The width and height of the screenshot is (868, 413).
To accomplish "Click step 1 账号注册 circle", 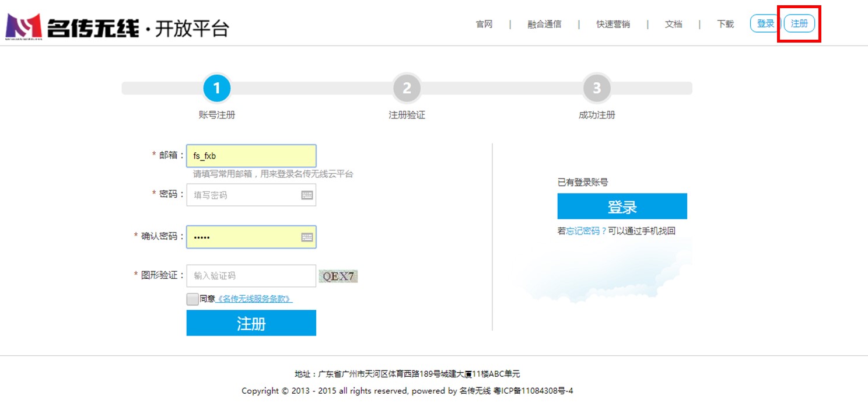I will coord(217,89).
